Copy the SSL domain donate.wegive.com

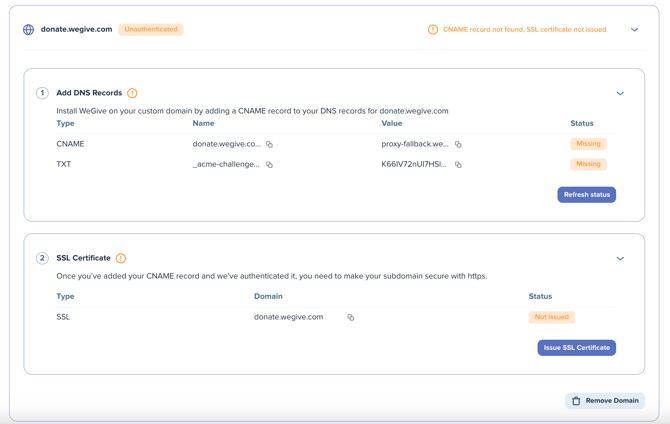coord(350,317)
